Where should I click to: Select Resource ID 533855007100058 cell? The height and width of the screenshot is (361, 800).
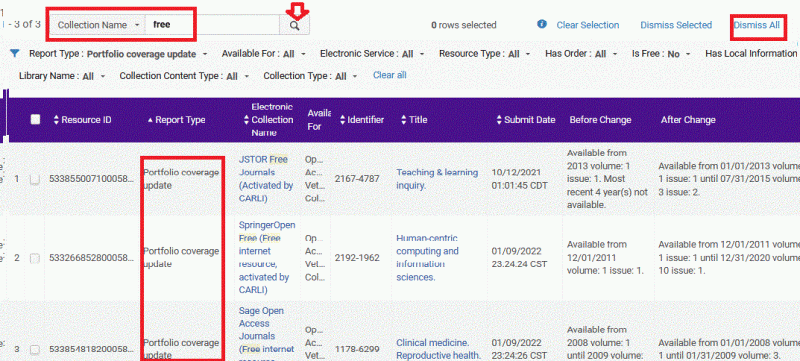tap(90, 179)
